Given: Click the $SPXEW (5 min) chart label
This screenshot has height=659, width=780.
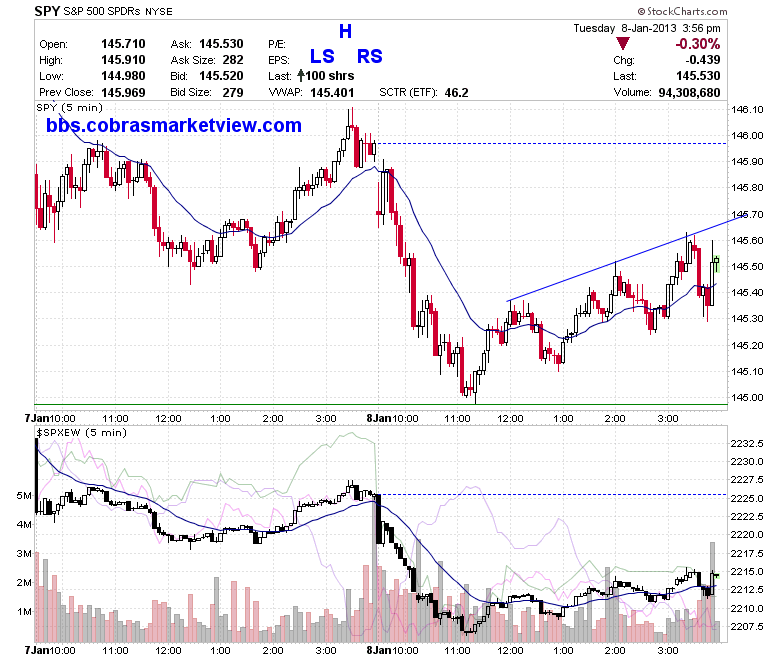Looking at the screenshot, I should click(82, 432).
